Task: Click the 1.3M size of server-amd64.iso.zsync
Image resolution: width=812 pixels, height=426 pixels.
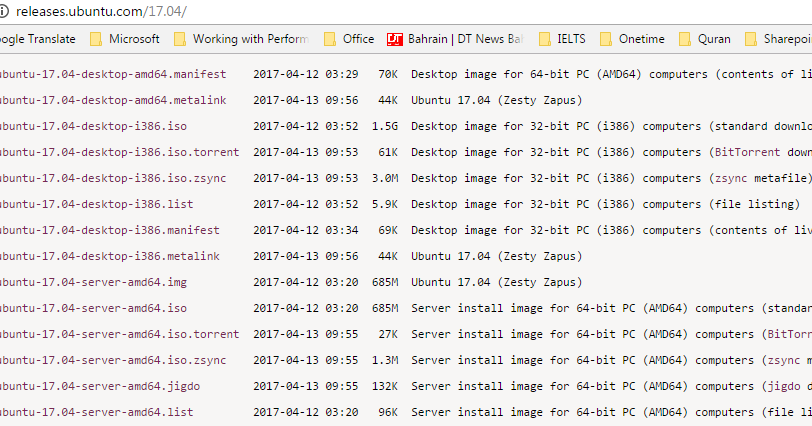Action: (x=385, y=360)
